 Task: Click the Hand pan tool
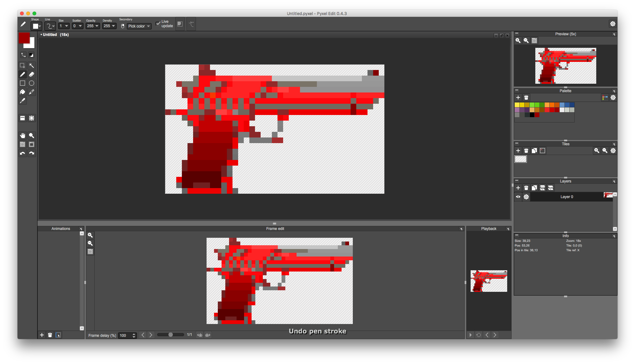tap(22, 136)
